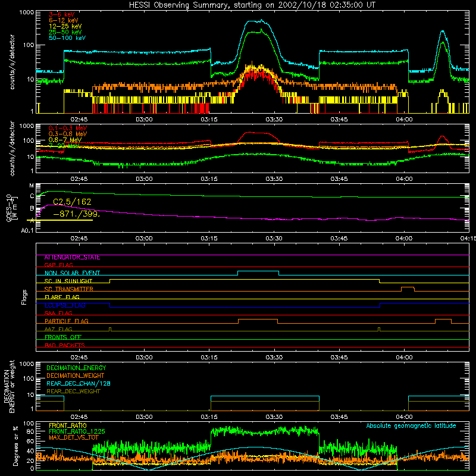Click the MAX_DET_VS_TOT legend label
476x476 pixels.
click(x=74, y=437)
